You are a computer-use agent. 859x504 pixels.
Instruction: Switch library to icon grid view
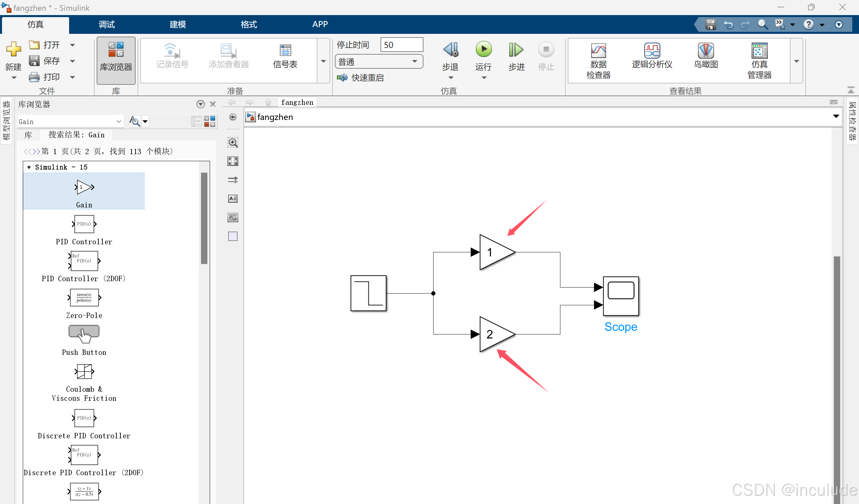[210, 121]
